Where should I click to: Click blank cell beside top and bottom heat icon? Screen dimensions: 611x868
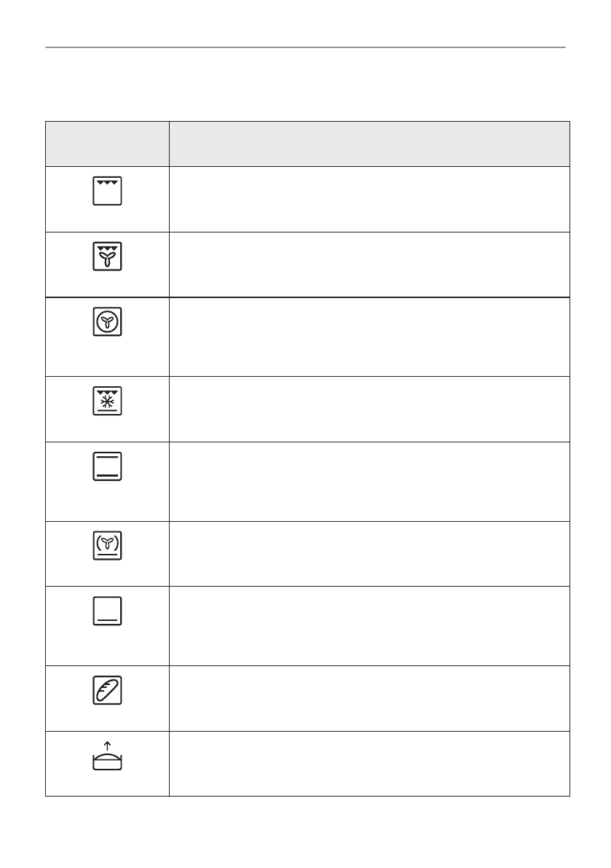[368, 481]
